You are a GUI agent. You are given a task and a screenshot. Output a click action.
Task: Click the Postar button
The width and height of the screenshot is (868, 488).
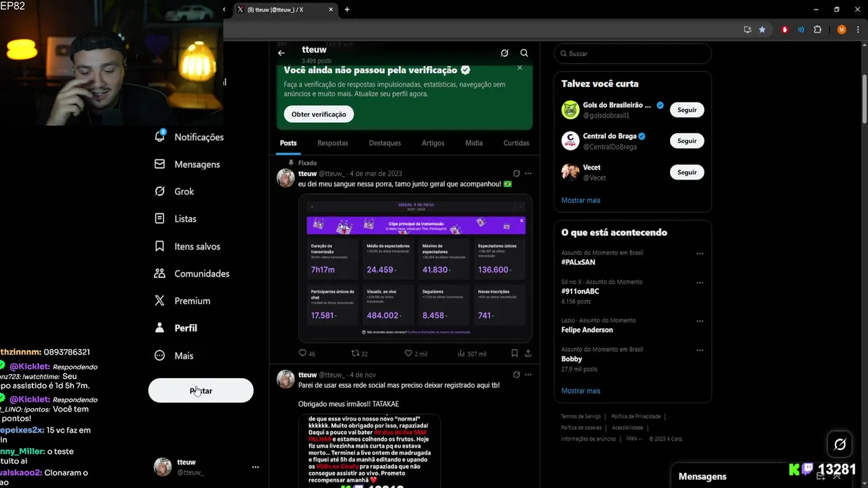[x=201, y=390]
